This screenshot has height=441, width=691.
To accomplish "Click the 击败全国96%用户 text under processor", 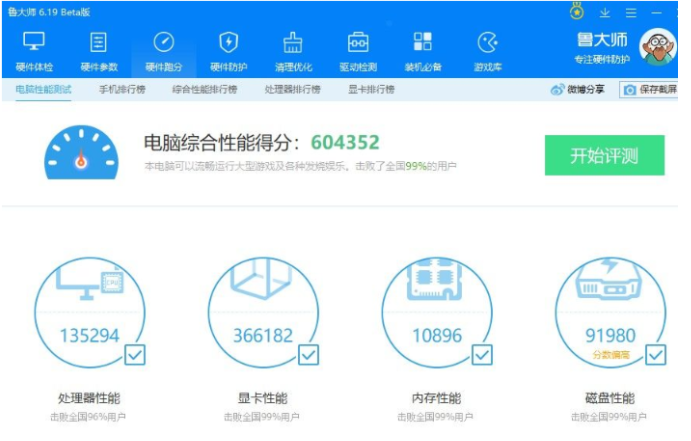I will pos(88,417).
